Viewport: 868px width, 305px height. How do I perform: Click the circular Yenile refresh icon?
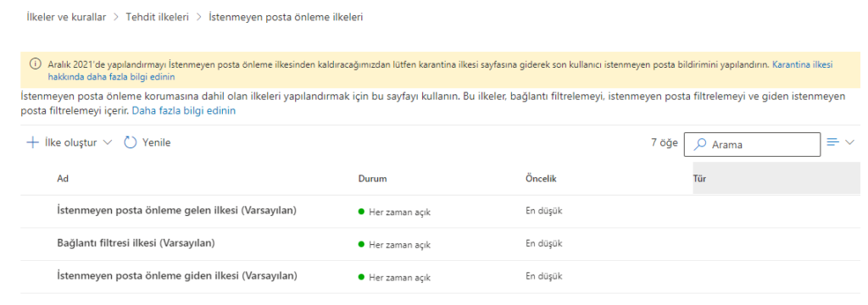(130, 143)
